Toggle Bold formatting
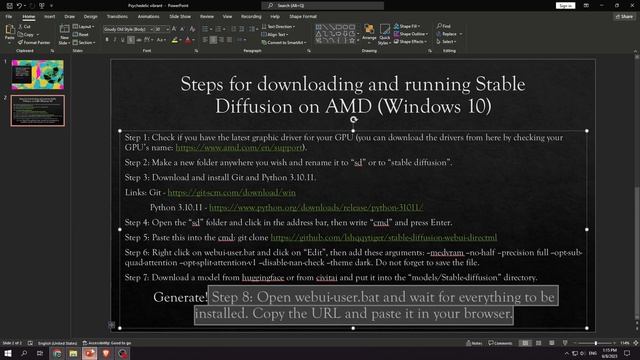Screen dimensions: 640x360 point(107,40)
